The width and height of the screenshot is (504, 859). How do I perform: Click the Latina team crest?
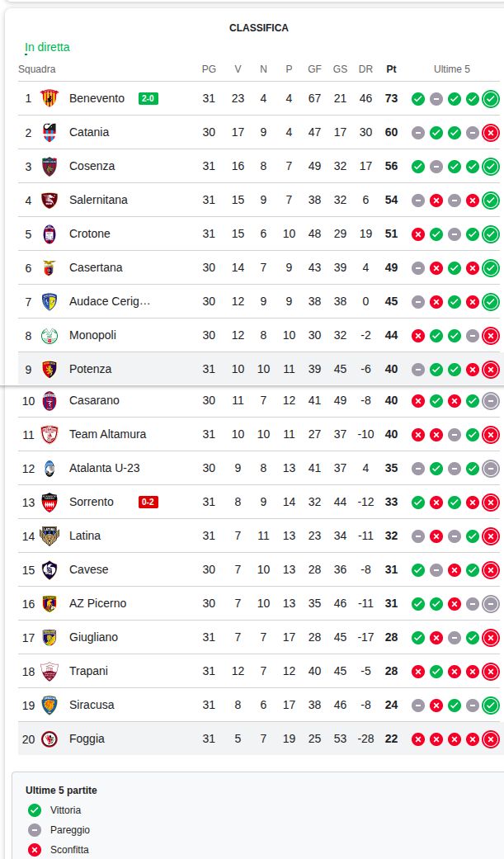(x=49, y=536)
